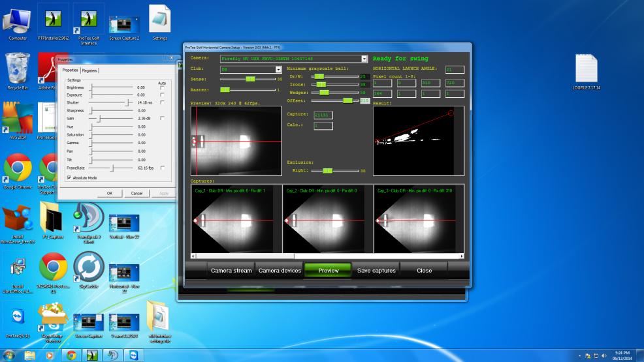This screenshot has width=644, height=362.
Task: Click the Gain slider in Properties
Action: click(x=99, y=119)
